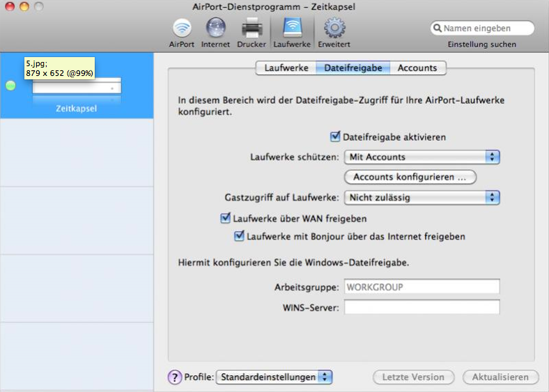
Task: Select the Internet globe icon
Action: point(215,29)
